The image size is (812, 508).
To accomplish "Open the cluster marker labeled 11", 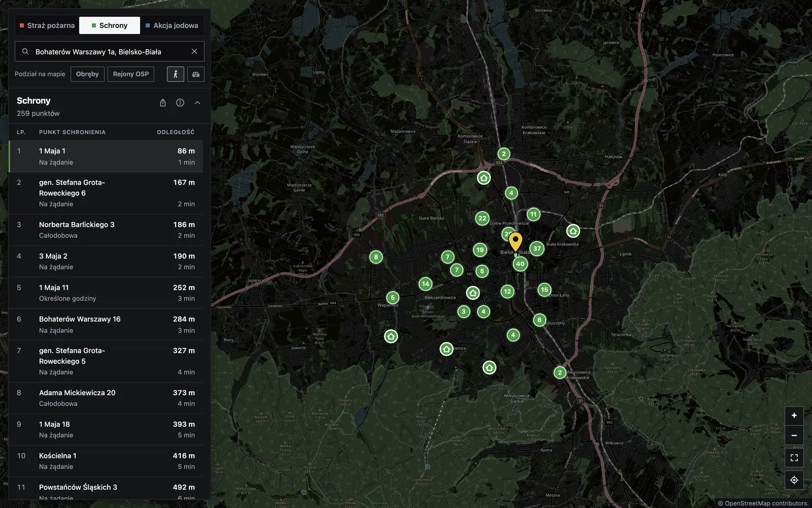I will click(533, 214).
